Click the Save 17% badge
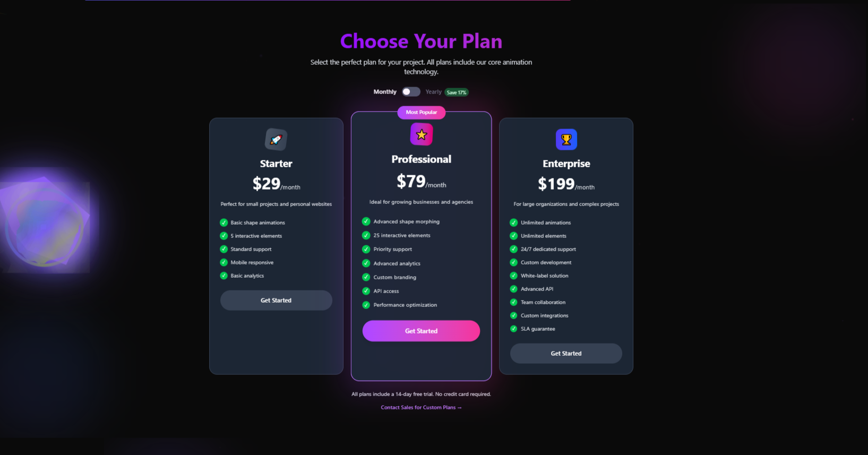868x455 pixels. click(457, 92)
